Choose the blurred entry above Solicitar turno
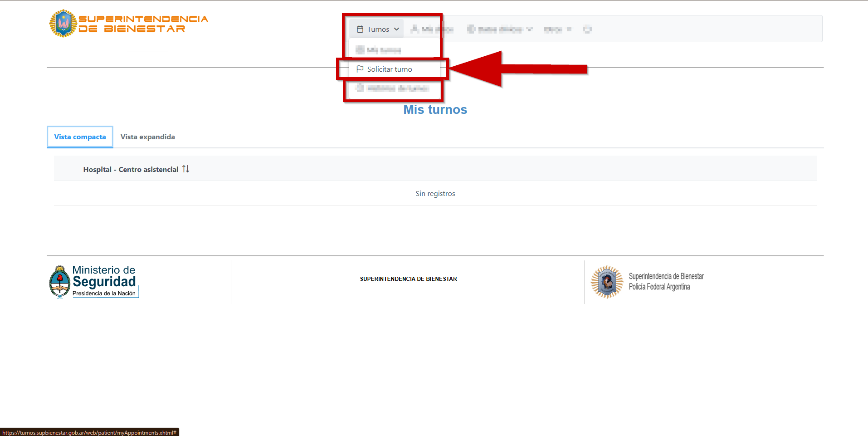This screenshot has width=868, height=436. point(384,50)
